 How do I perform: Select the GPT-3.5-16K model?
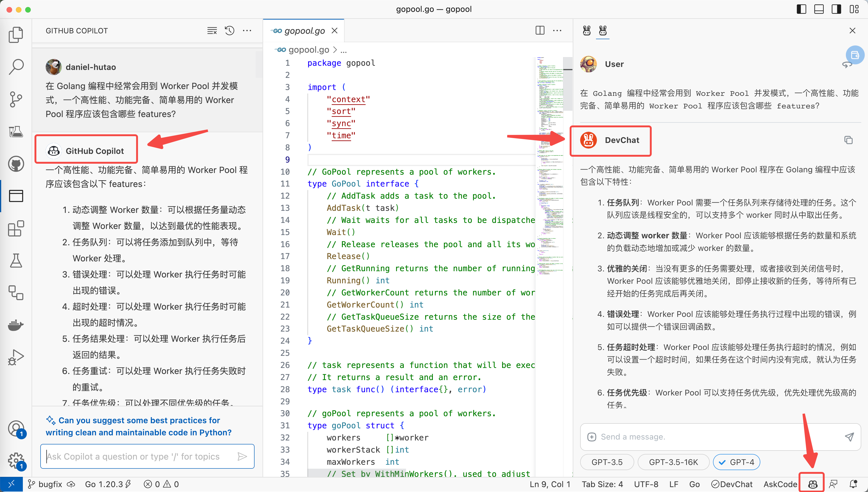click(673, 462)
